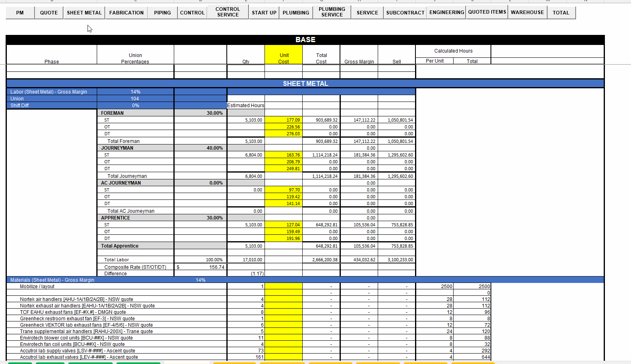Select the Accutrol lab exhaust valves row label
This screenshot has width=631, height=364.
pos(79,357)
